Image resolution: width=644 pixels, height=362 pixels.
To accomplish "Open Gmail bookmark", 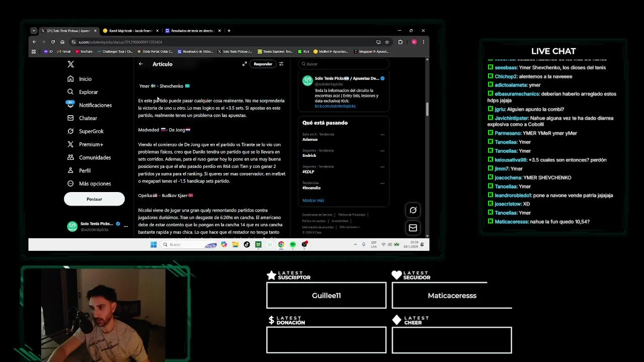I will 64,51.
